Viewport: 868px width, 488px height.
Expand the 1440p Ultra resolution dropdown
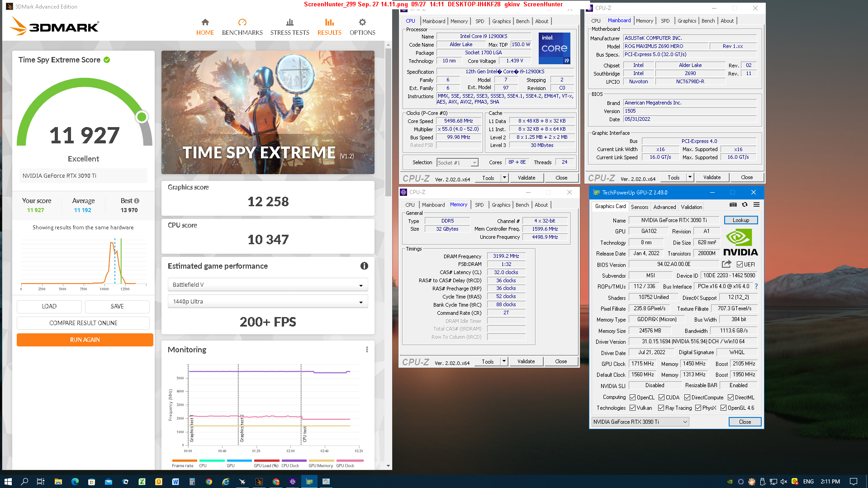pos(268,302)
